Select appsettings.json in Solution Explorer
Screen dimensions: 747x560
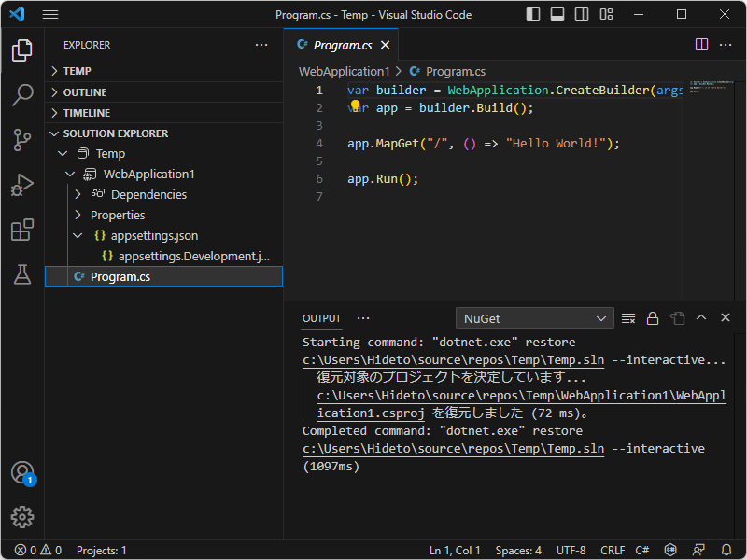[154, 236]
